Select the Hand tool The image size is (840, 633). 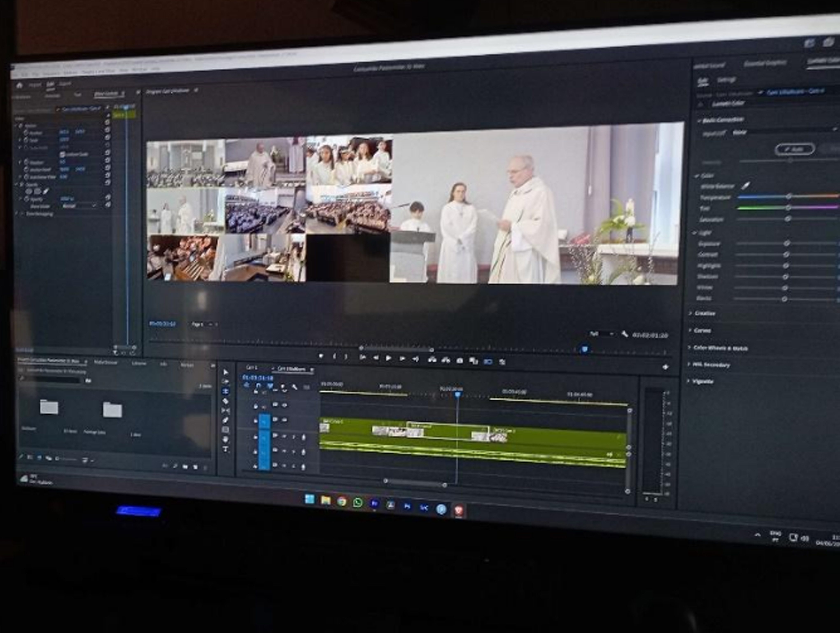click(x=226, y=439)
